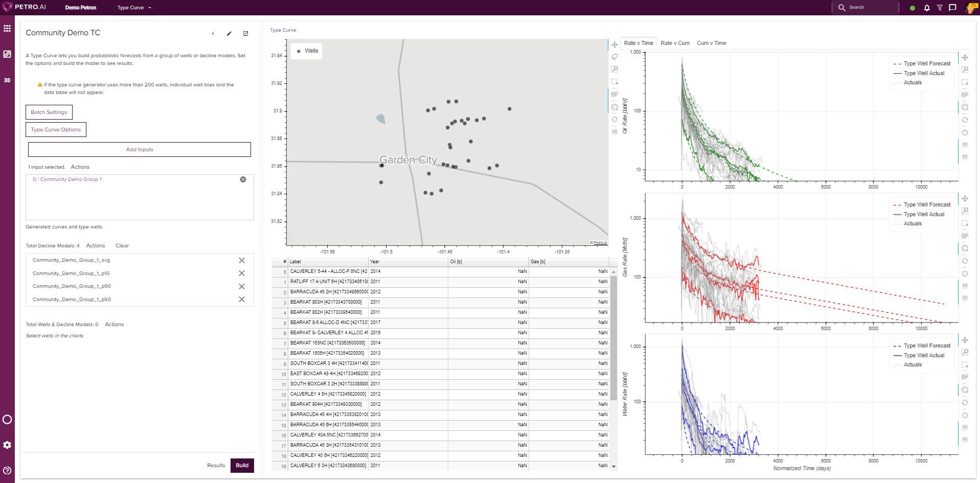The image size is (980, 483).
Task: Open Community Demo TC in a new window
Action: (245, 34)
